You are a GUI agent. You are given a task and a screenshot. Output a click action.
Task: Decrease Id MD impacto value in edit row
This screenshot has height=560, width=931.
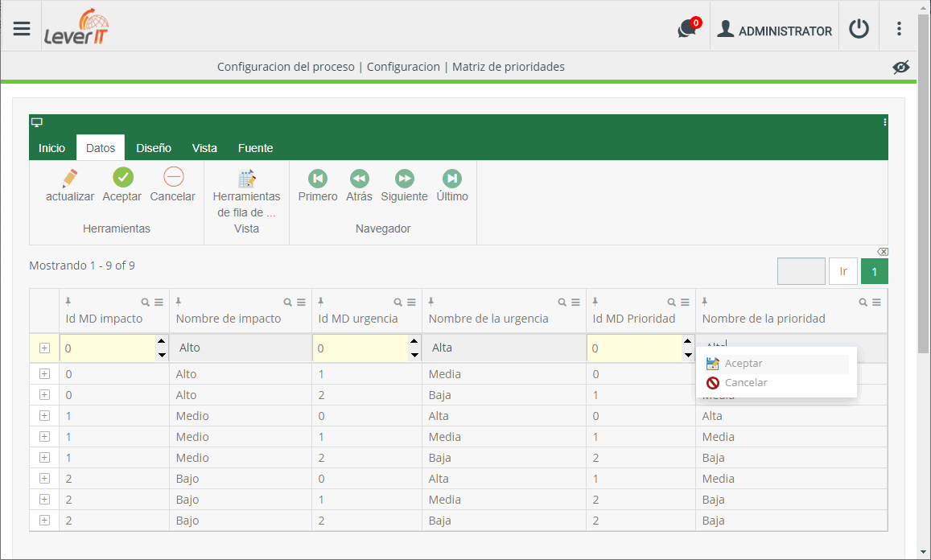(x=162, y=355)
